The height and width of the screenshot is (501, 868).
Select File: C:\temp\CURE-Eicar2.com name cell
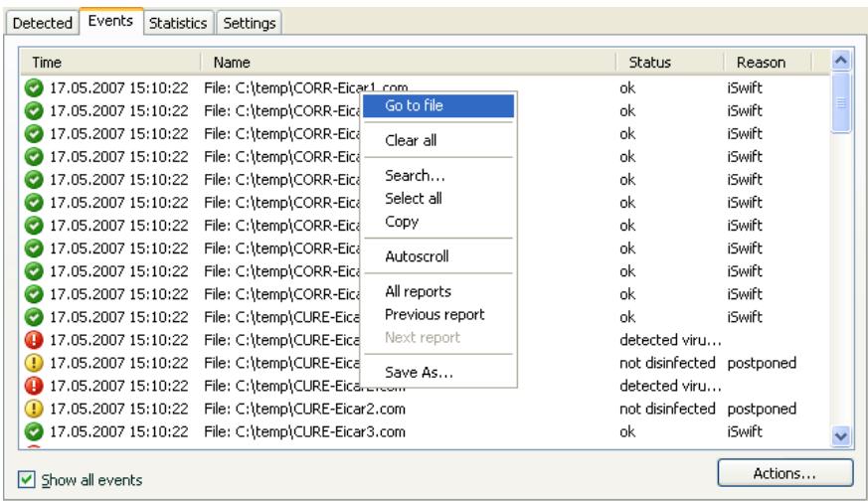[x=304, y=409]
